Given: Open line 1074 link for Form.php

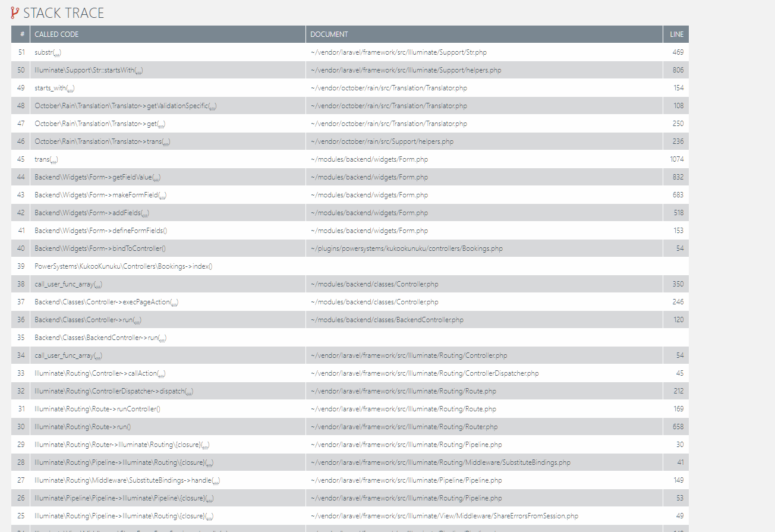Looking at the screenshot, I should [x=677, y=159].
